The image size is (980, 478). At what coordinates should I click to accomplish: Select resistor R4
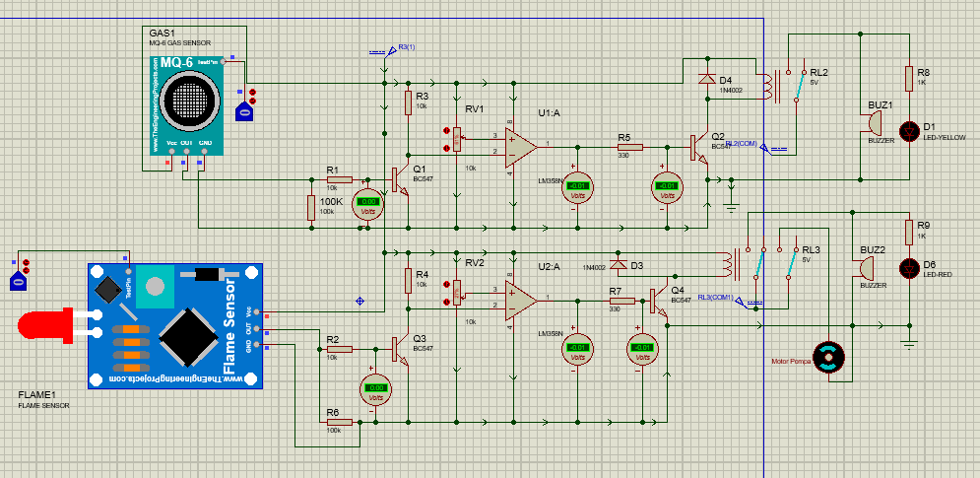click(408, 282)
